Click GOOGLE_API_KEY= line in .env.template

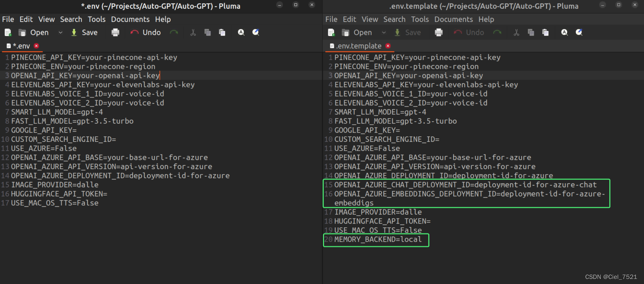click(x=367, y=130)
